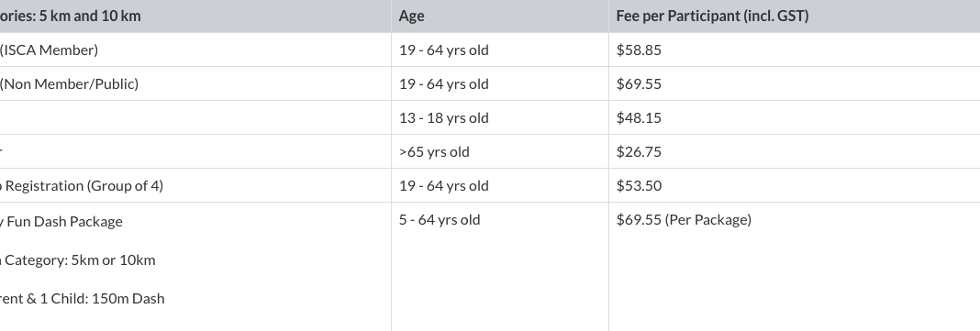Click the $26.75 fee cell
The width and height of the screenshot is (980, 331).
click(639, 152)
